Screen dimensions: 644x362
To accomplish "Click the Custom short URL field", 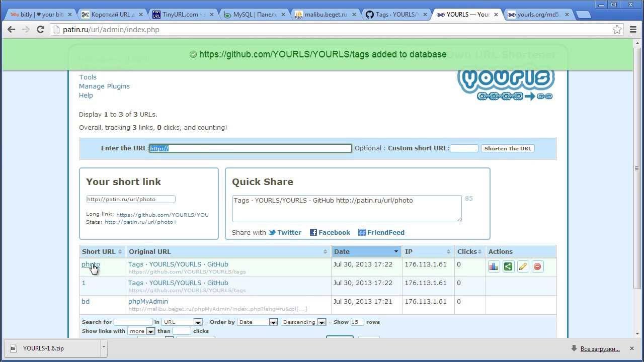I will 464,148.
